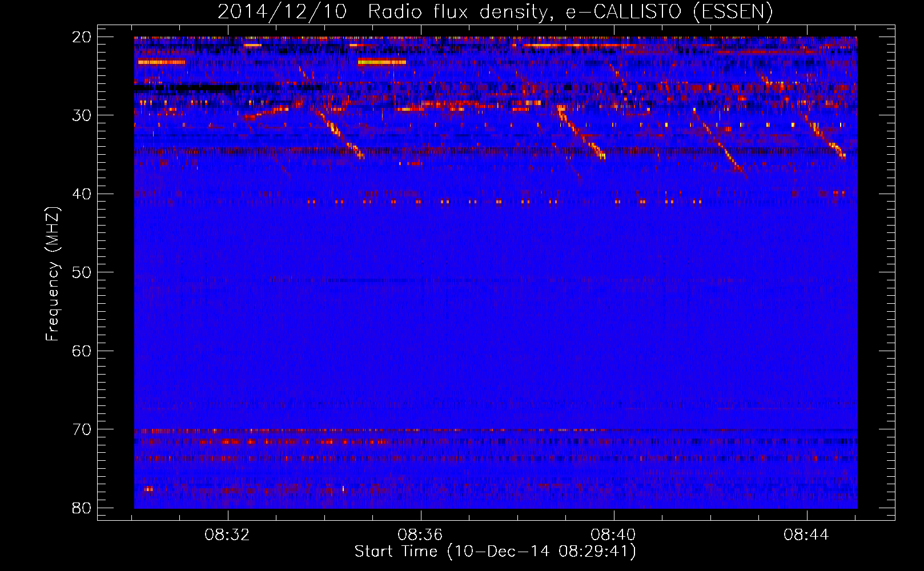
Task: Click the '60' frequency tick label
Action: click(x=82, y=351)
